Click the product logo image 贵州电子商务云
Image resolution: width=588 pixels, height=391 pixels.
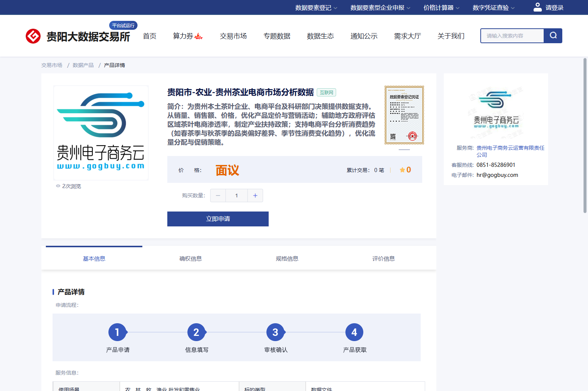tap(101, 133)
